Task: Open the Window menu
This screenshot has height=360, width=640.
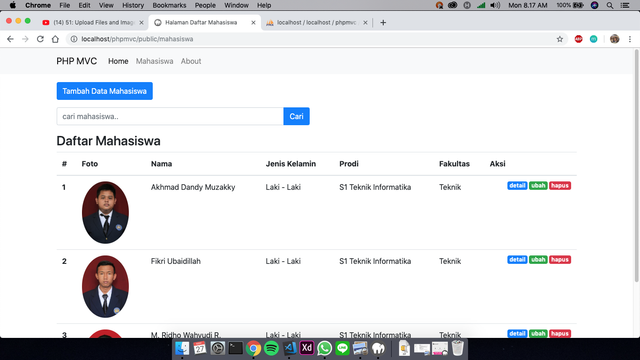Action: 236,5
